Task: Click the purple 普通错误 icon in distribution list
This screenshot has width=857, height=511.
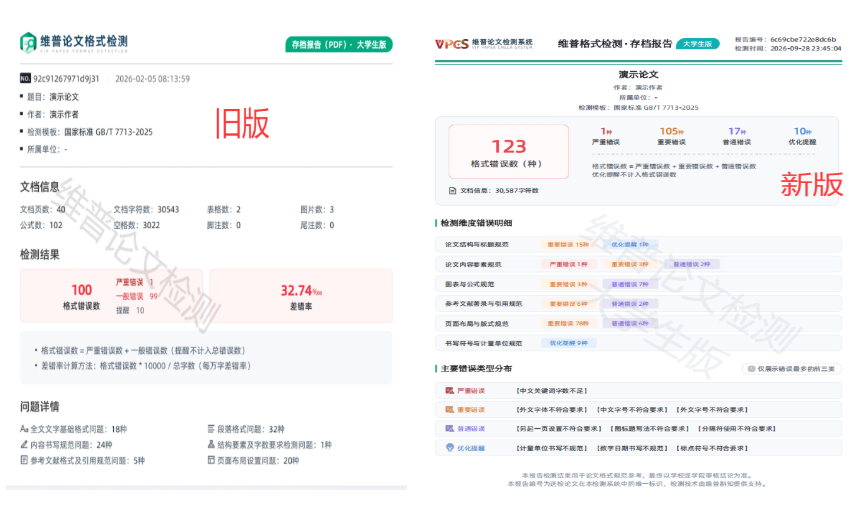Action: (x=449, y=429)
